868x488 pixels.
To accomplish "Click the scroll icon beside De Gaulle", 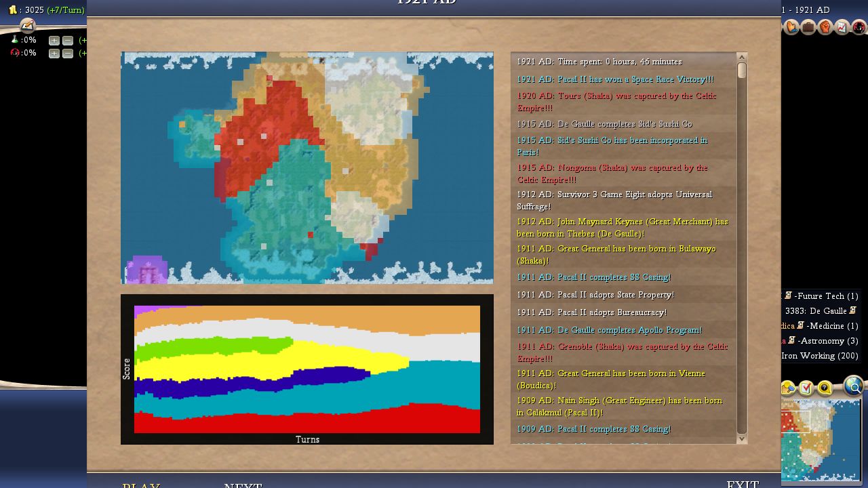I will [x=852, y=310].
